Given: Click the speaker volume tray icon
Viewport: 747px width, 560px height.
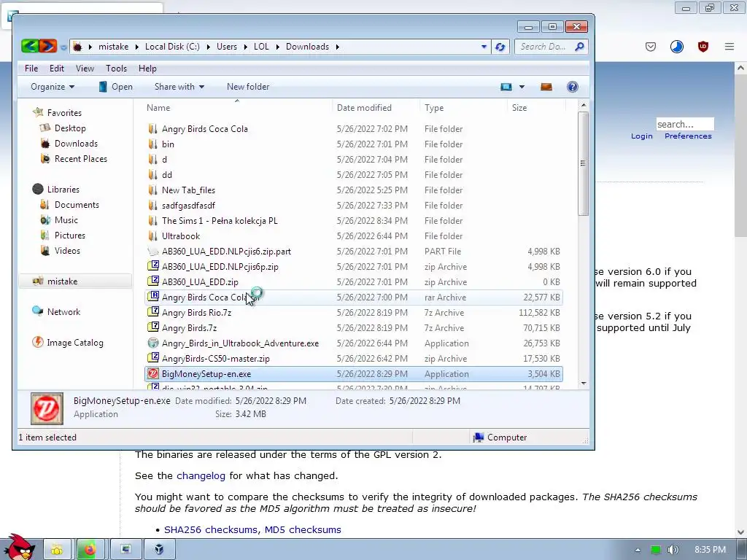Looking at the screenshot, I should tap(673, 550).
